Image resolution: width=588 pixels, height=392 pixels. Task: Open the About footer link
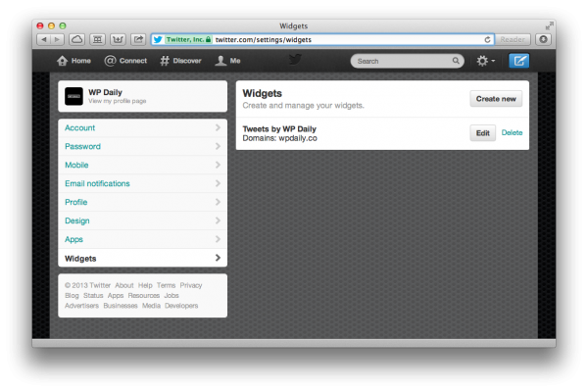click(124, 285)
